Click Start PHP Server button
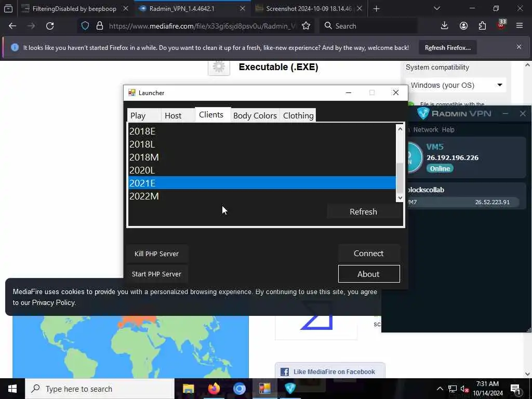The image size is (532, 399). tap(156, 274)
